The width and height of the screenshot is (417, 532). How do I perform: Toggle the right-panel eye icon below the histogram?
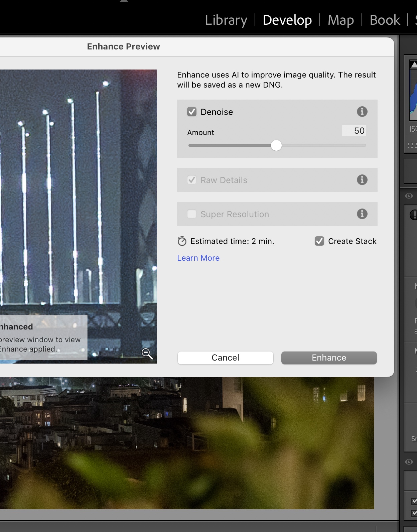pos(409,196)
